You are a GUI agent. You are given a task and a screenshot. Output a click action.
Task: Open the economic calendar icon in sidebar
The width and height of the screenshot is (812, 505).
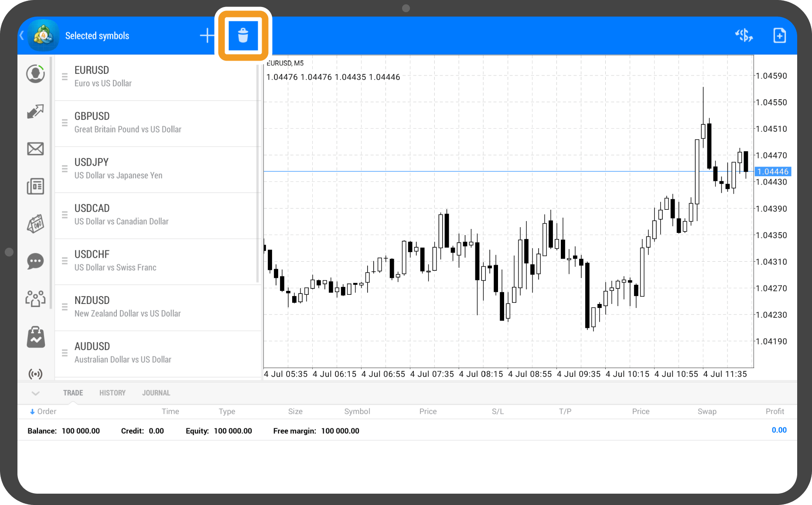coord(35,224)
